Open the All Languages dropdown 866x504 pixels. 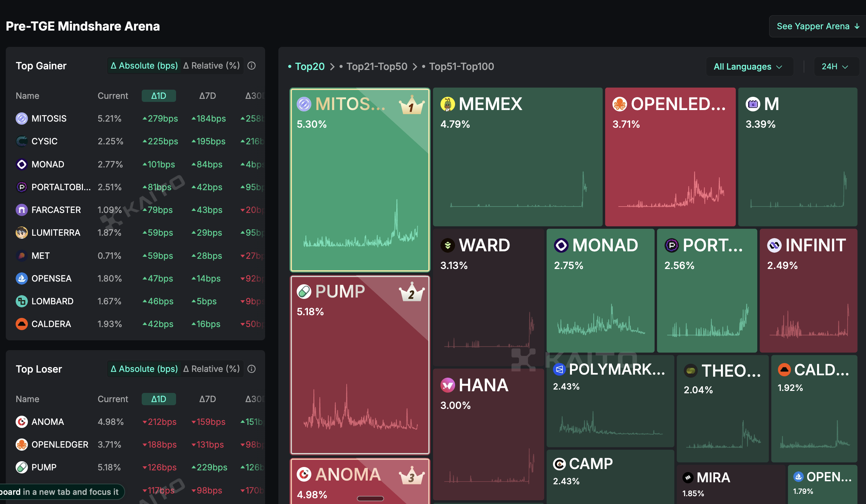[749, 67]
